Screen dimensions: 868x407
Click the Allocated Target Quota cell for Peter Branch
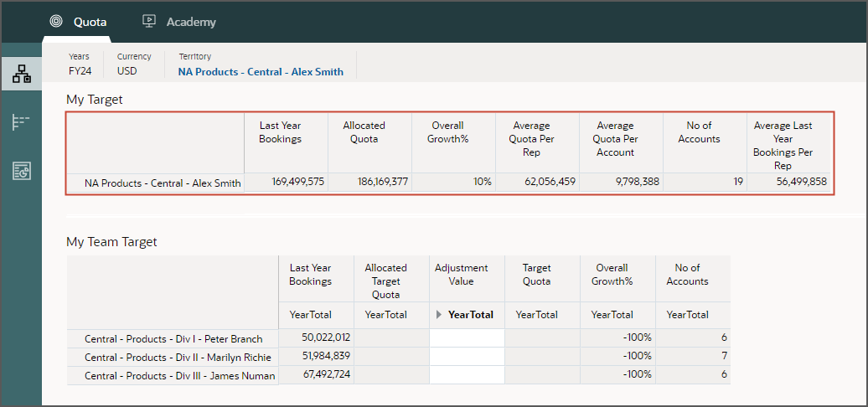click(x=391, y=337)
